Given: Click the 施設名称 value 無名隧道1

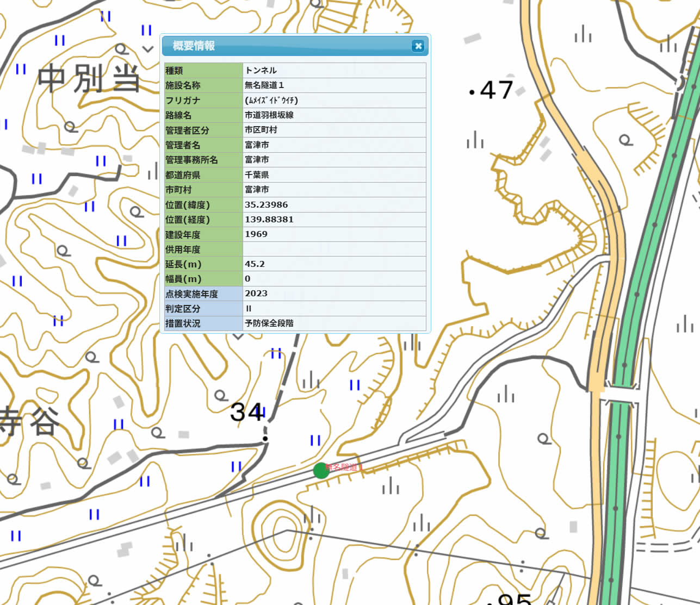Looking at the screenshot, I should point(264,85).
